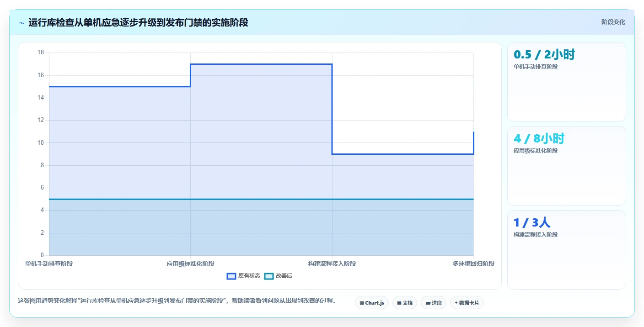Click the icon in the 进度 tag

pyautogui.click(x=428, y=303)
